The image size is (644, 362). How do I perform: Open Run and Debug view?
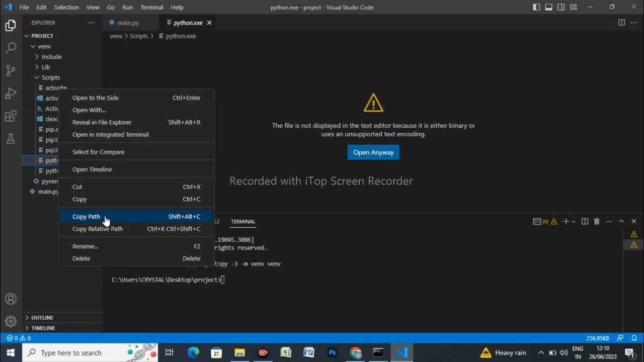click(x=11, y=94)
